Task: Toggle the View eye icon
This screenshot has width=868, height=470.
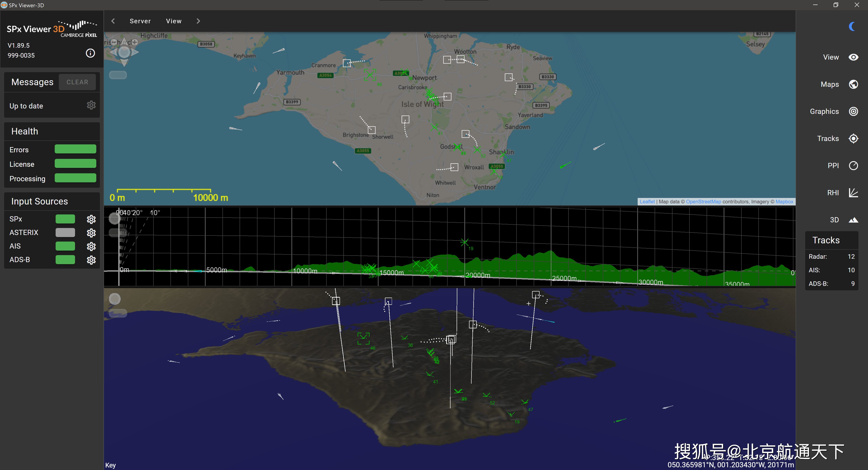Action: pyautogui.click(x=853, y=57)
